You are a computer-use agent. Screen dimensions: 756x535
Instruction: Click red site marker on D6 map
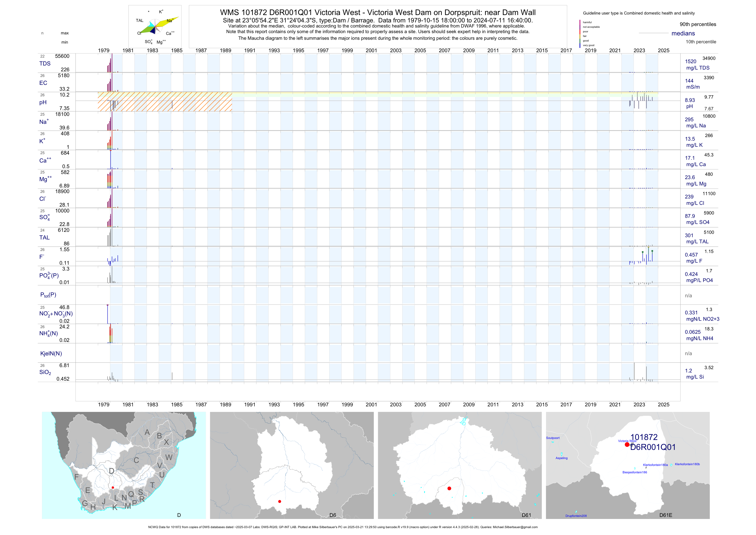click(280, 501)
